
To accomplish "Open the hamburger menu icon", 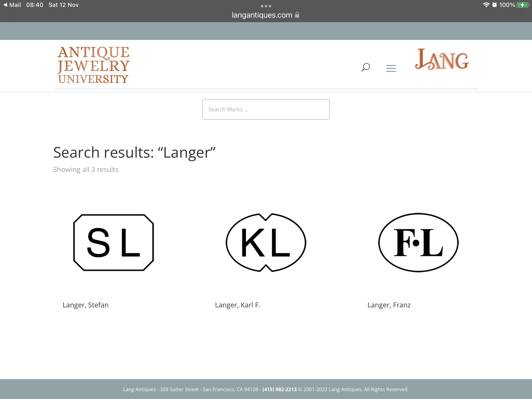I will coord(391,68).
